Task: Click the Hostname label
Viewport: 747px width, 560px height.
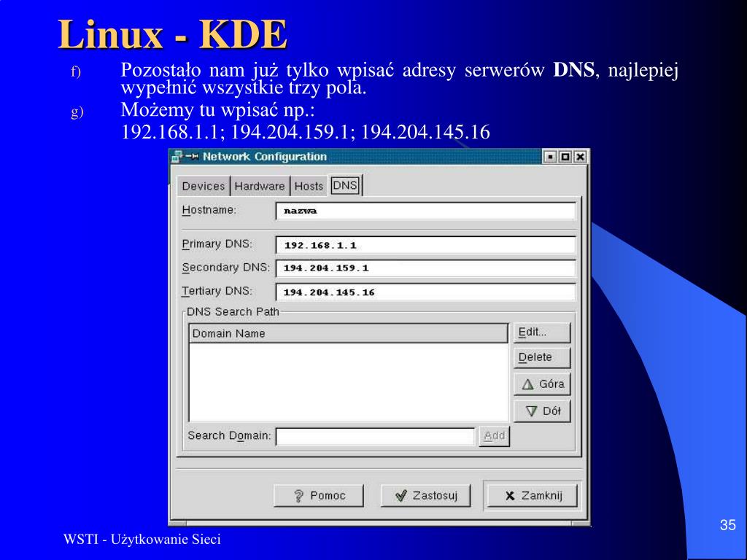Action: click(209, 210)
